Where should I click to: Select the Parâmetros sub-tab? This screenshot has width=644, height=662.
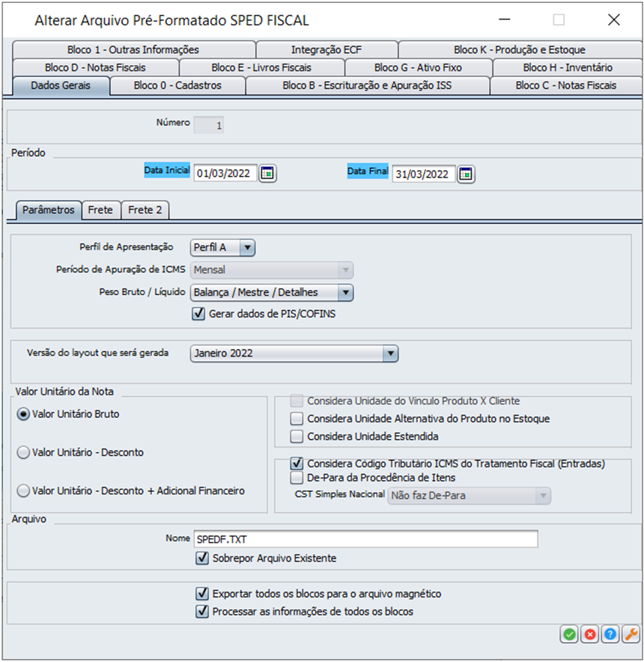(x=49, y=210)
